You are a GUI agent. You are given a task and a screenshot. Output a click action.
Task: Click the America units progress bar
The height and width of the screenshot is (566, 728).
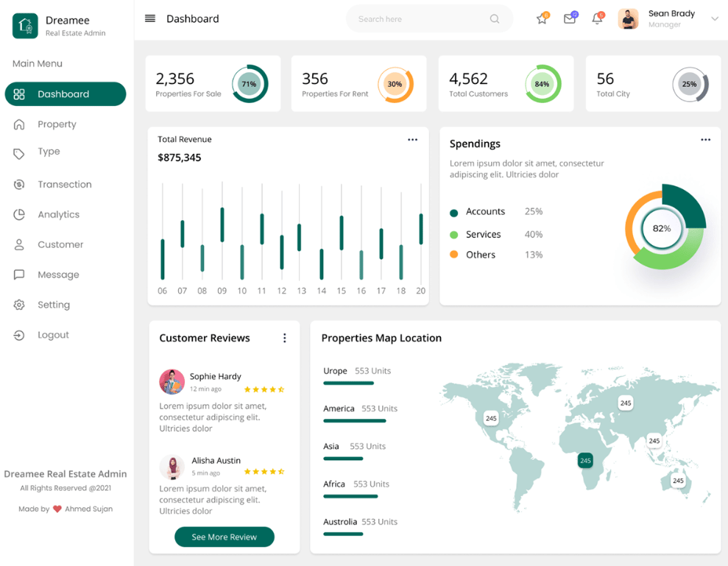pyautogui.click(x=355, y=421)
